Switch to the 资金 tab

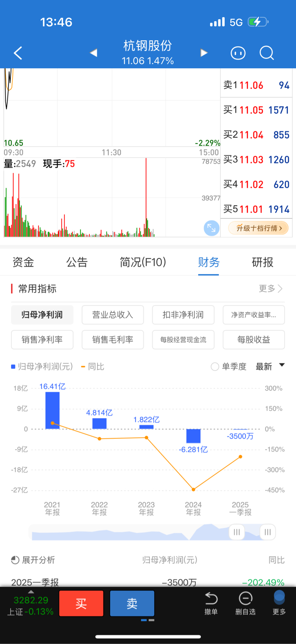(23, 262)
